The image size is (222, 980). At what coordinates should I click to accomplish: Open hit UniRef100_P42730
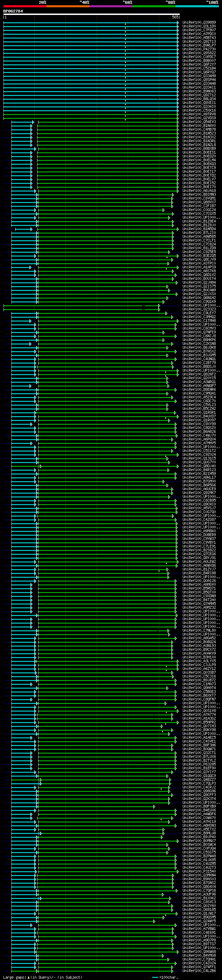click(x=199, y=49)
